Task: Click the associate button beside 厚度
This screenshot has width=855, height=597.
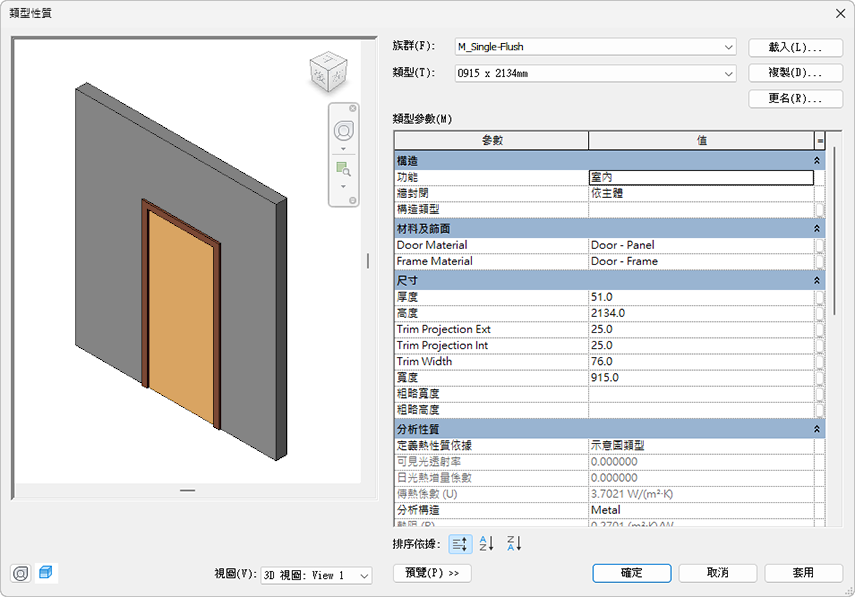Action: tap(820, 297)
